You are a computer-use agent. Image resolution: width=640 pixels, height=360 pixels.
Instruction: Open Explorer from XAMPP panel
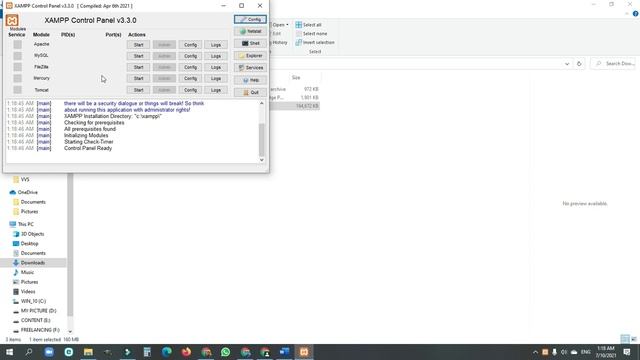click(x=250, y=56)
